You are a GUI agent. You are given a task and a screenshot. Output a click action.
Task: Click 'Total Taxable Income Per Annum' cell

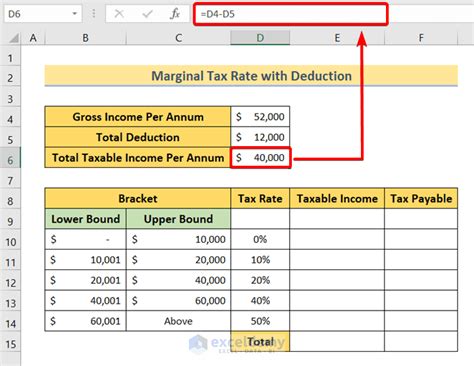click(x=138, y=157)
